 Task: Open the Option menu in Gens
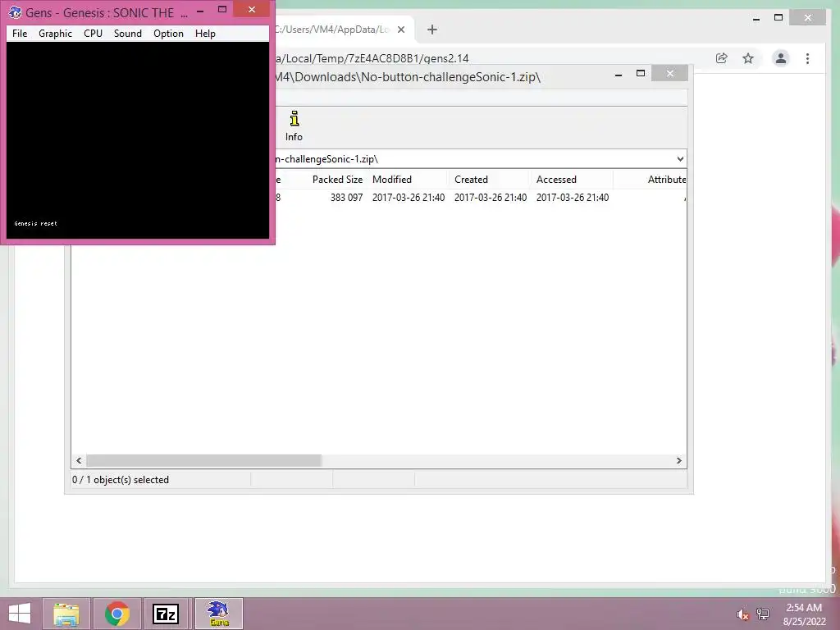tap(168, 33)
